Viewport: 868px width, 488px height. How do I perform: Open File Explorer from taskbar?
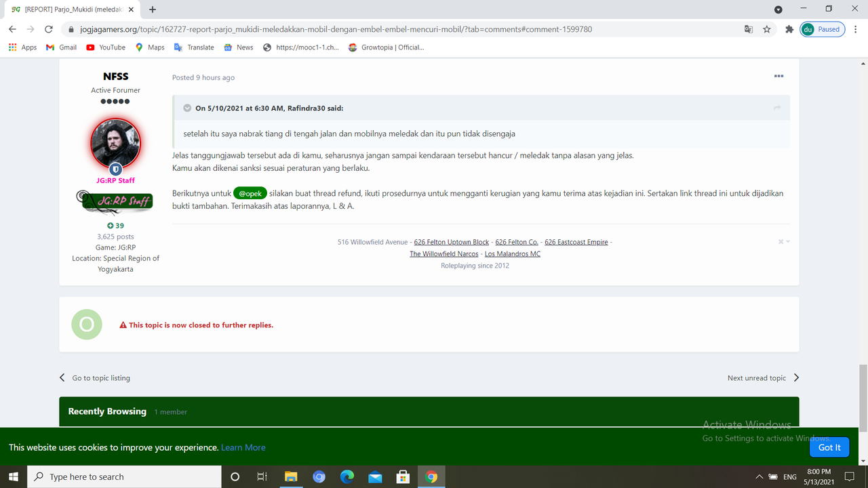[290, 476]
